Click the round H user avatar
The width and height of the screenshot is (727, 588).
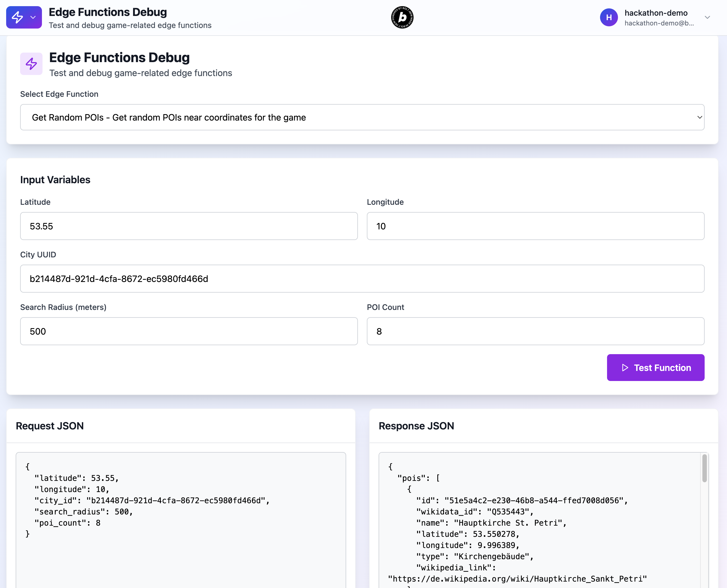tap(608, 17)
